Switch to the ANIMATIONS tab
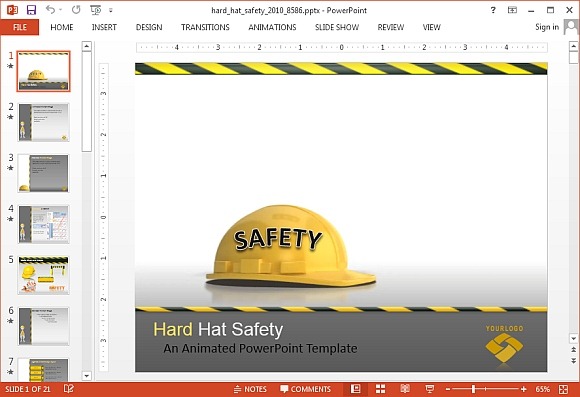The width and height of the screenshot is (580, 397). tap(272, 27)
